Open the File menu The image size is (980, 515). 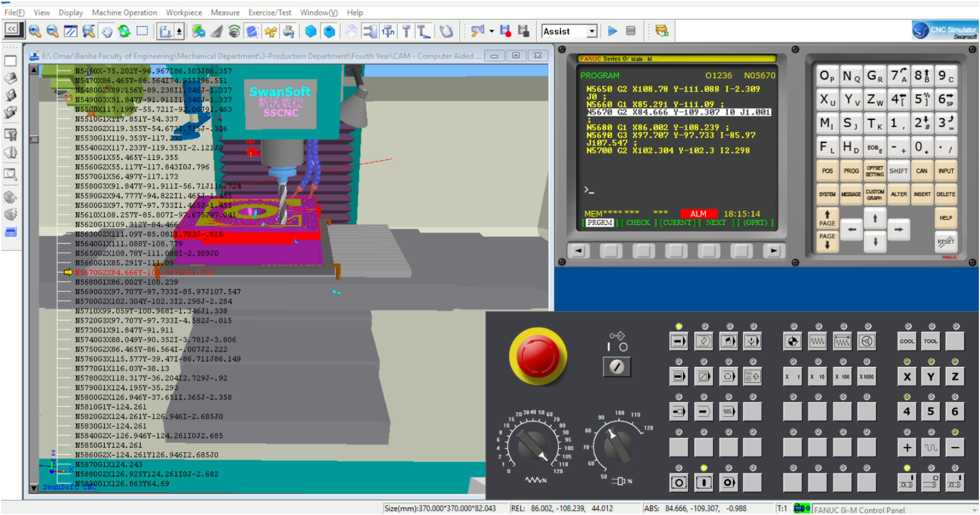[14, 12]
